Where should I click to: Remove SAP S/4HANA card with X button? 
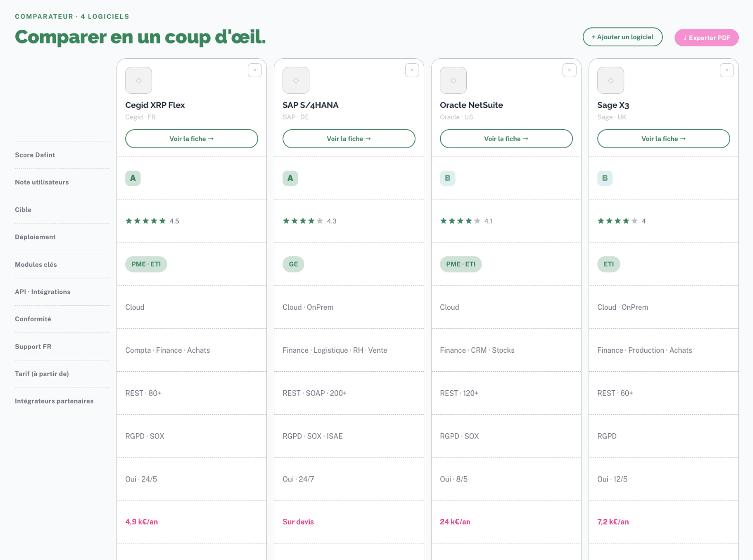coord(412,70)
